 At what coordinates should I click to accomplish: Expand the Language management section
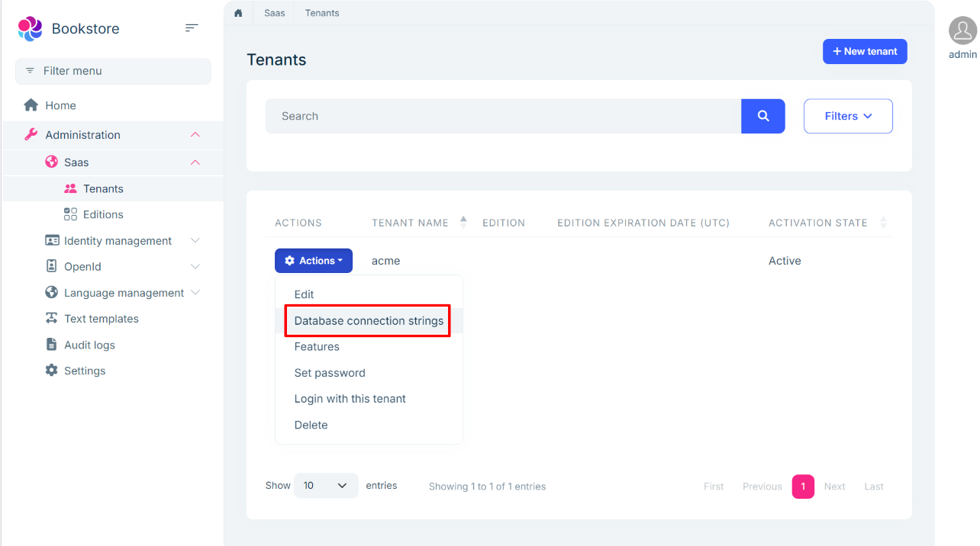(x=195, y=292)
